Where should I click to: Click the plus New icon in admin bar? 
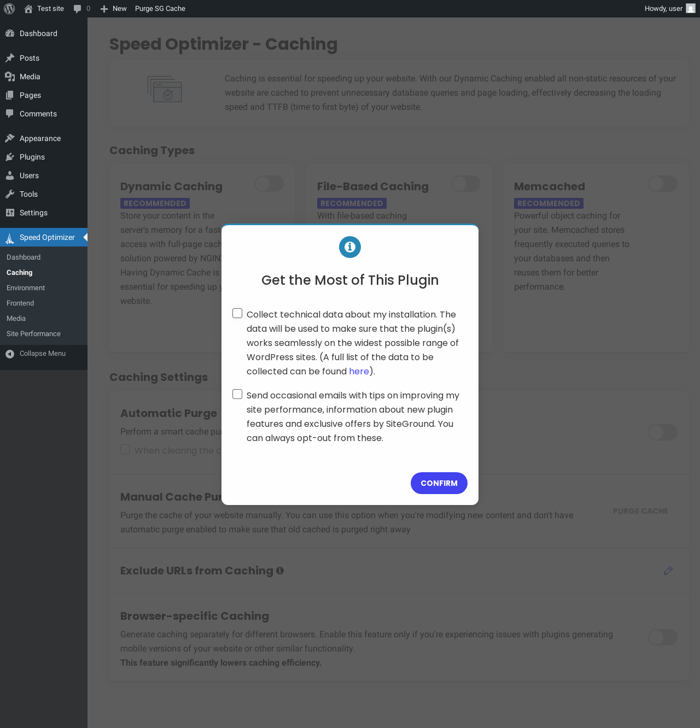click(x=104, y=9)
